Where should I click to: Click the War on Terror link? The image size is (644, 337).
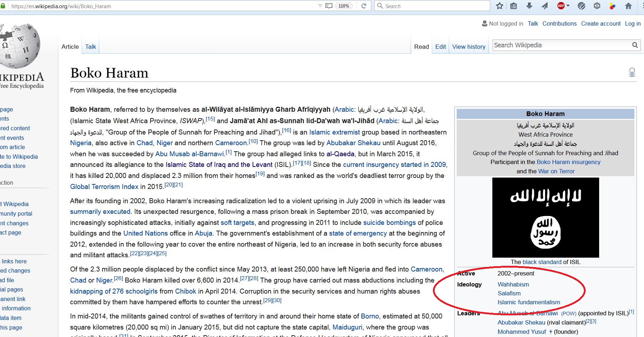[x=556, y=171]
